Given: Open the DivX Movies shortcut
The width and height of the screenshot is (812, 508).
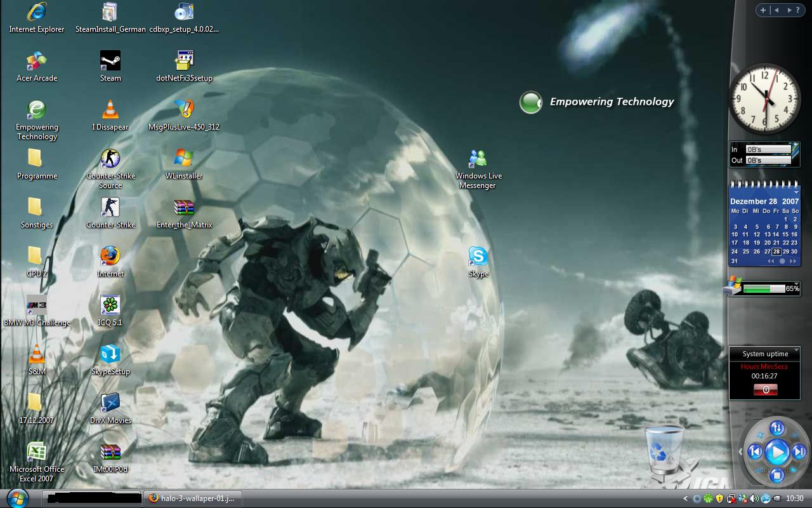Looking at the screenshot, I should (x=110, y=409).
